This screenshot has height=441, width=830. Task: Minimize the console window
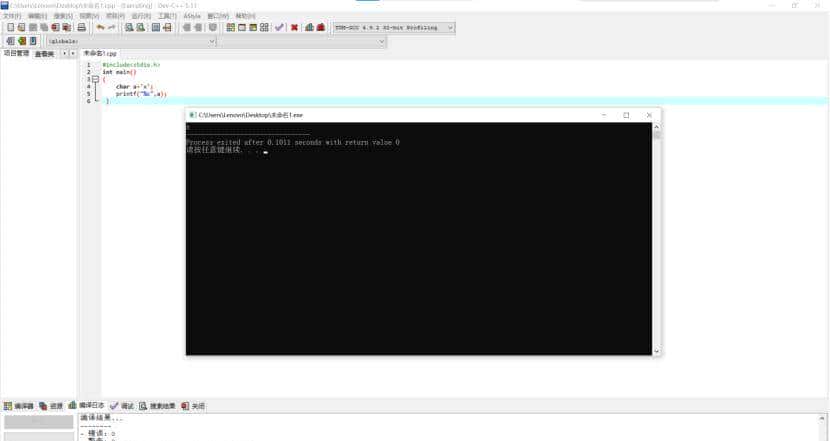tap(604, 115)
